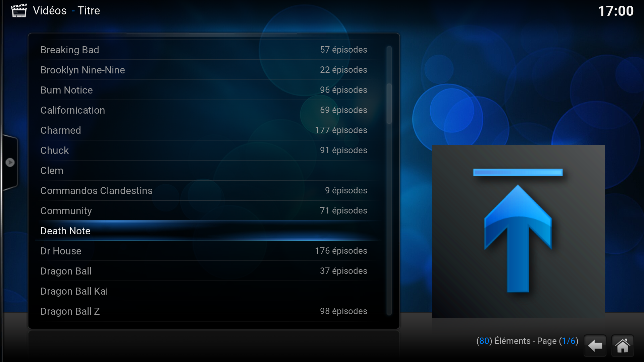This screenshot has height=362, width=644.
Task: Click the large parent folder up-arrow thumbnail
Action: click(518, 231)
